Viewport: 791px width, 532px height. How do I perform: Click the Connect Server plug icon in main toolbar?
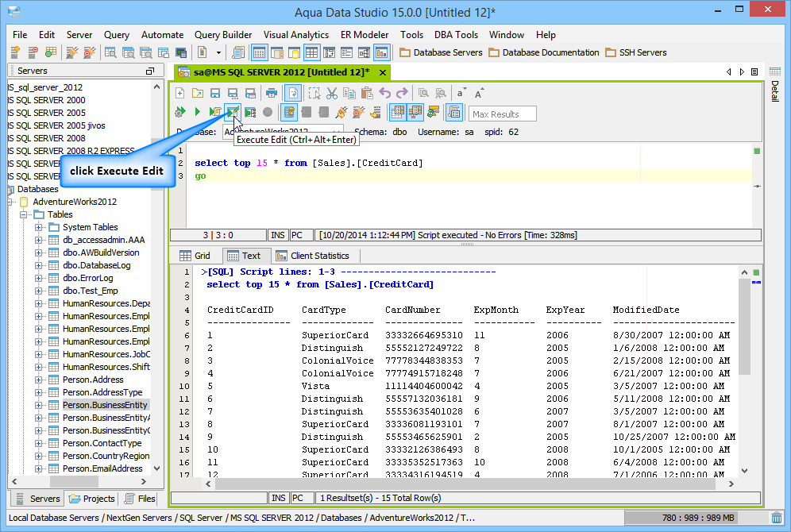(x=72, y=52)
